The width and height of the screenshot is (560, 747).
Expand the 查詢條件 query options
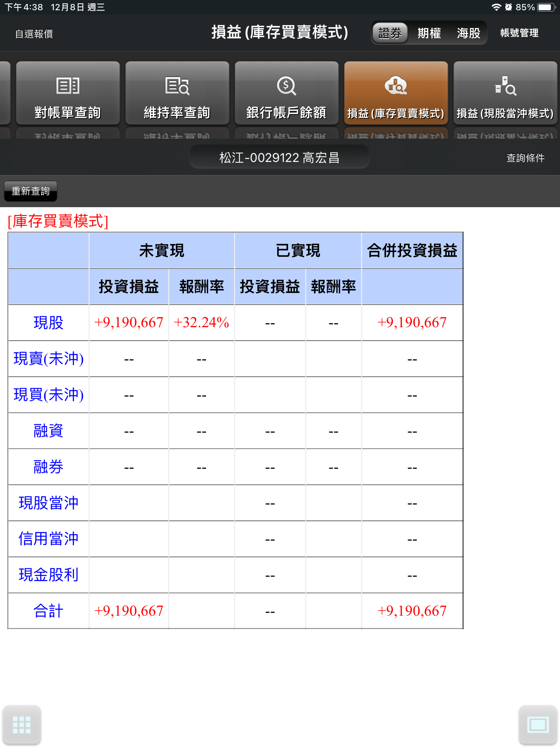click(x=525, y=158)
